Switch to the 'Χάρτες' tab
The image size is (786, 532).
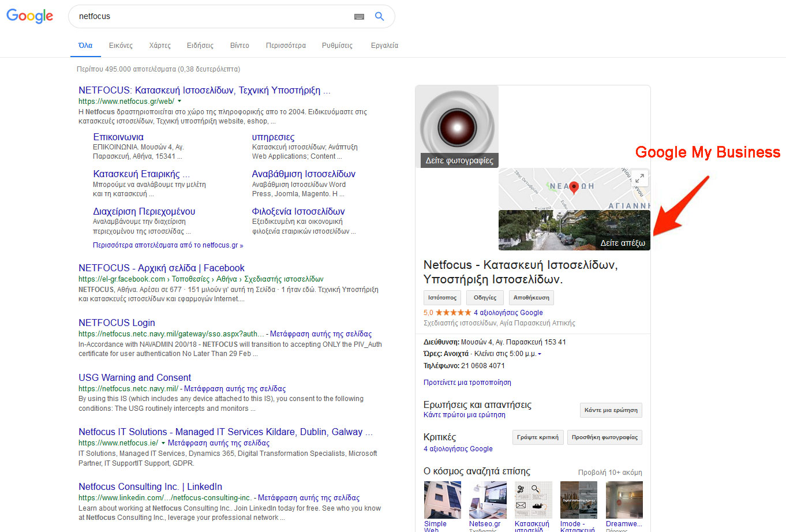pos(160,46)
